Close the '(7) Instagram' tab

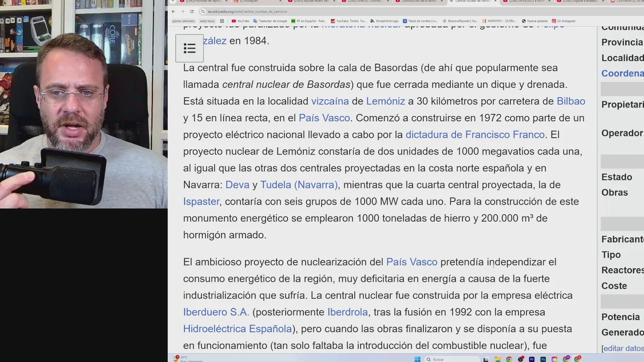click(x=280, y=2)
